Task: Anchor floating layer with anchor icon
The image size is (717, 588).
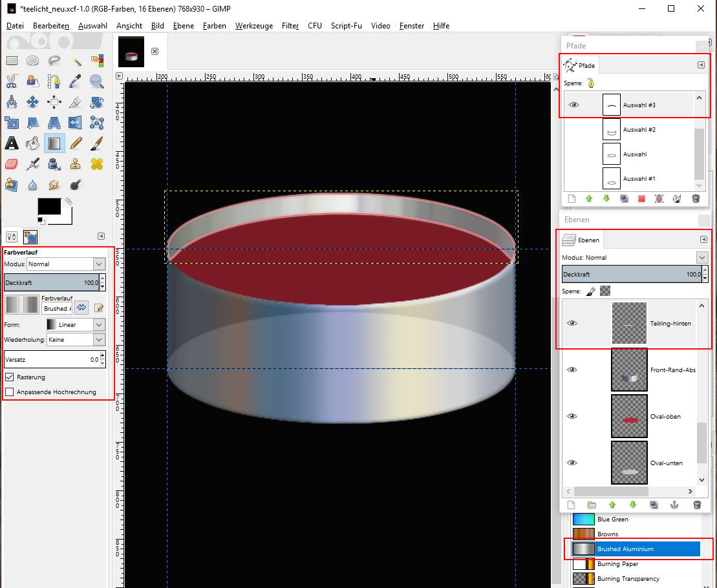Action: pos(675,505)
